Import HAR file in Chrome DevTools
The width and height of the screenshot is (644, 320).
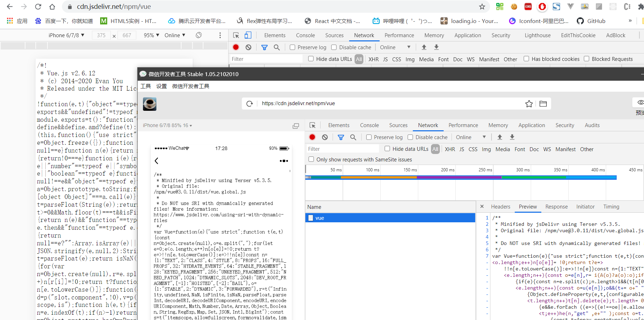pyautogui.click(x=424, y=47)
